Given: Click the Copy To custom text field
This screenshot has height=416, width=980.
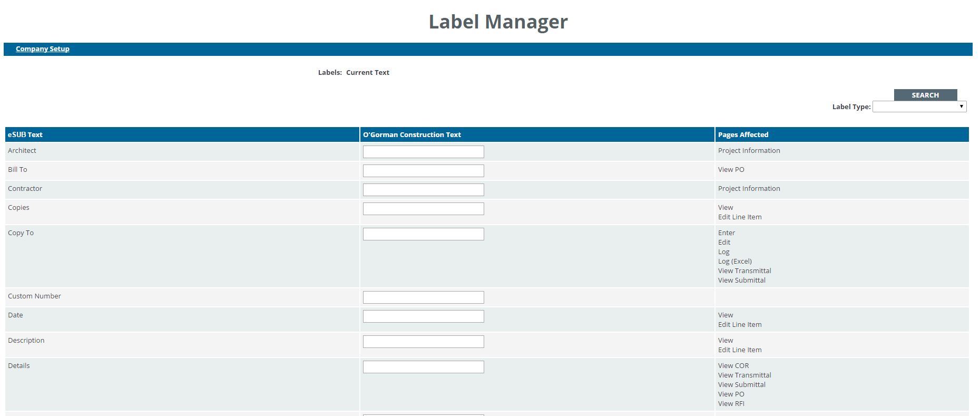Looking at the screenshot, I should tap(423, 234).
